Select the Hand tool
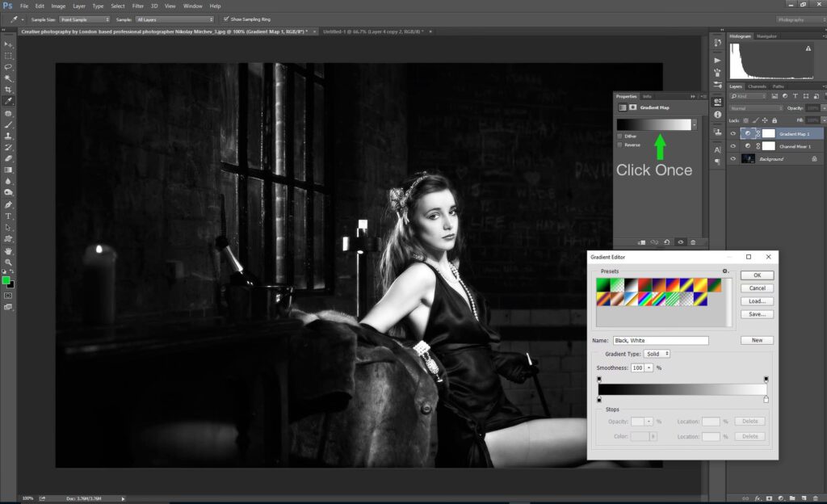The height and width of the screenshot is (504, 827). [8, 251]
